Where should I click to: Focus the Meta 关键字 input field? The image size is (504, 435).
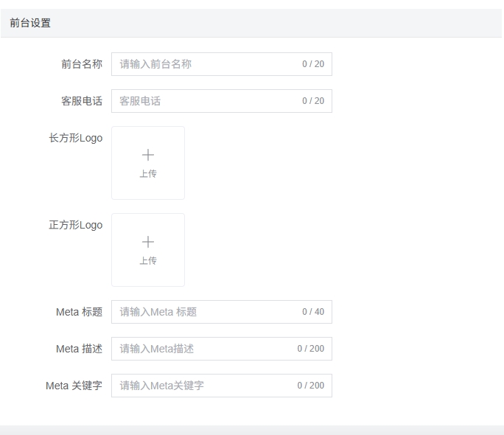click(206, 386)
